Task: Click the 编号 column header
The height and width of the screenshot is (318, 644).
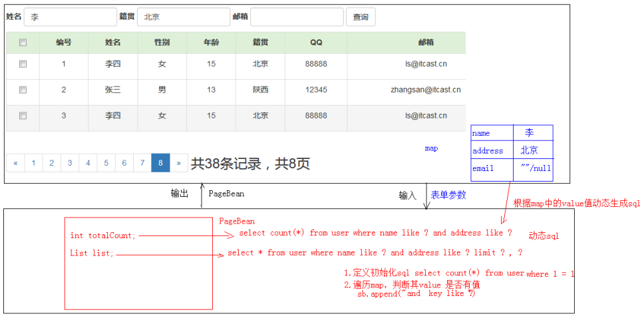Action: click(x=64, y=43)
